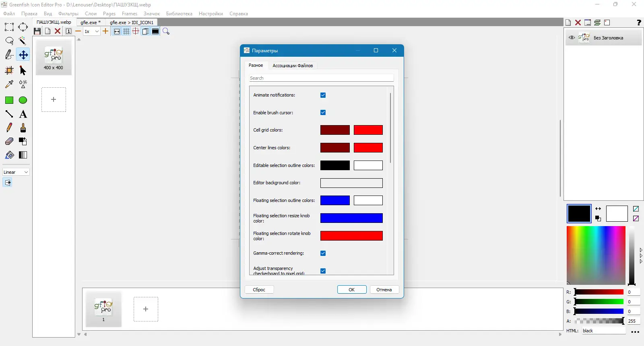The width and height of the screenshot is (644, 346).
Task: Open the Слои menu
Action: [91, 14]
